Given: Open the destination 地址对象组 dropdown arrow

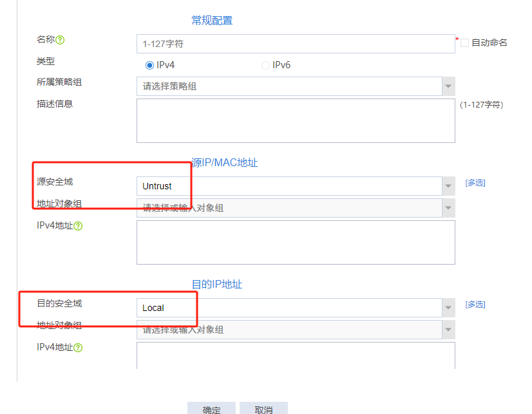Looking at the screenshot, I should (448, 330).
